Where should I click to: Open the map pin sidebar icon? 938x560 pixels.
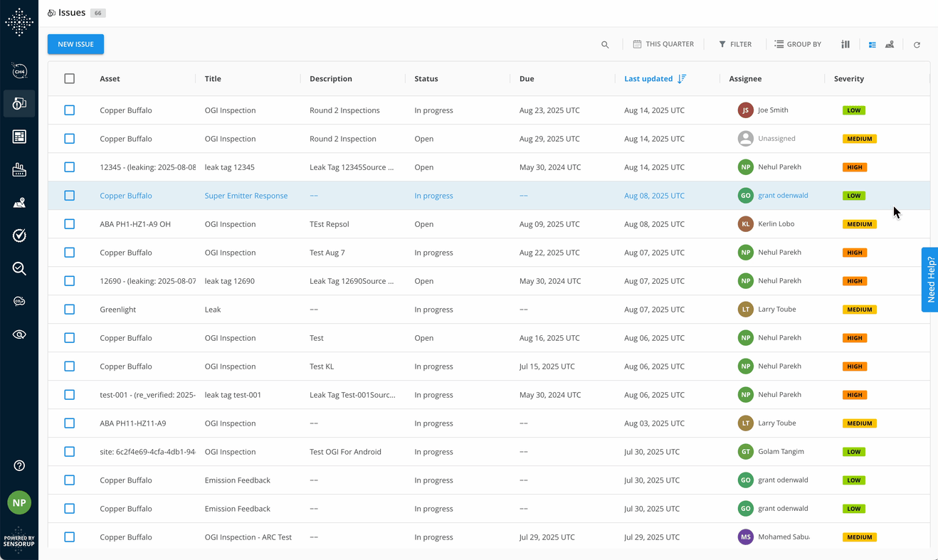[x=19, y=203]
